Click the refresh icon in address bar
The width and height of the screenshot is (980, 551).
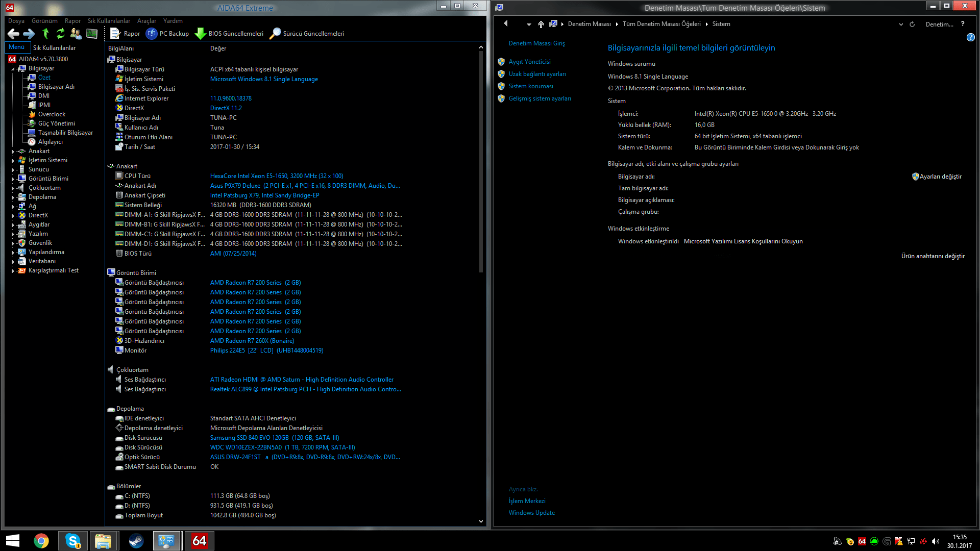click(912, 24)
